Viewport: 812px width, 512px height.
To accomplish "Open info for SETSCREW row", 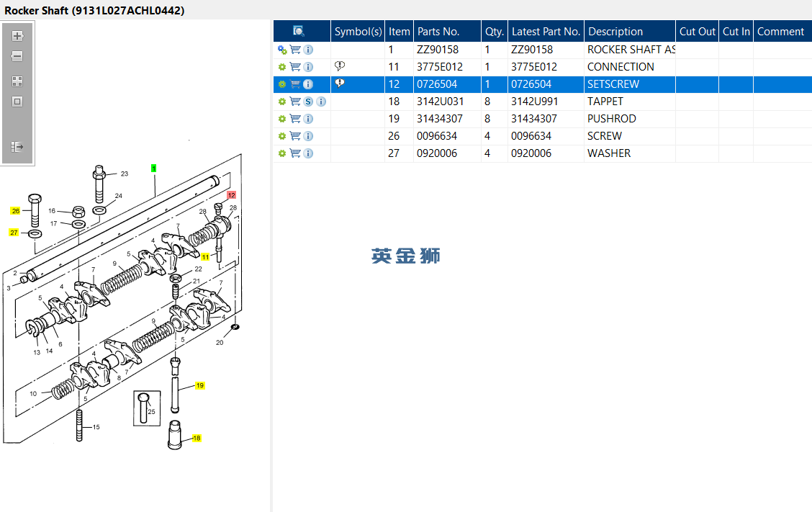I will 308,84.
